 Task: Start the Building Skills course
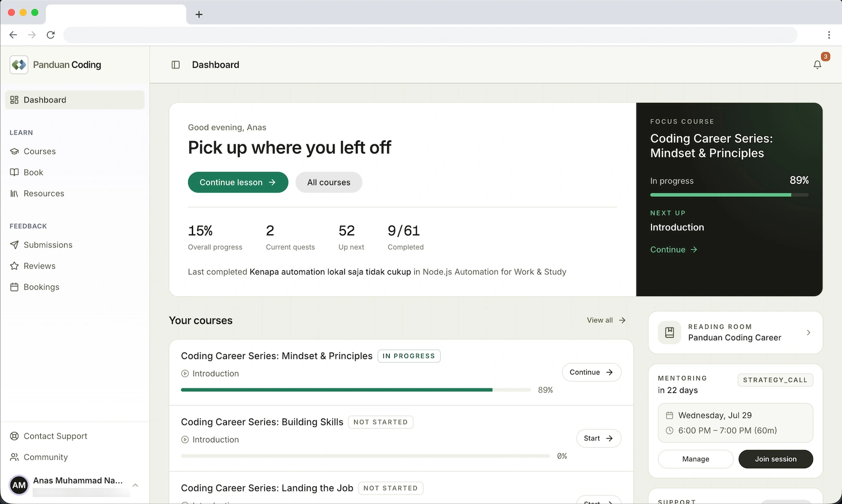(598, 438)
